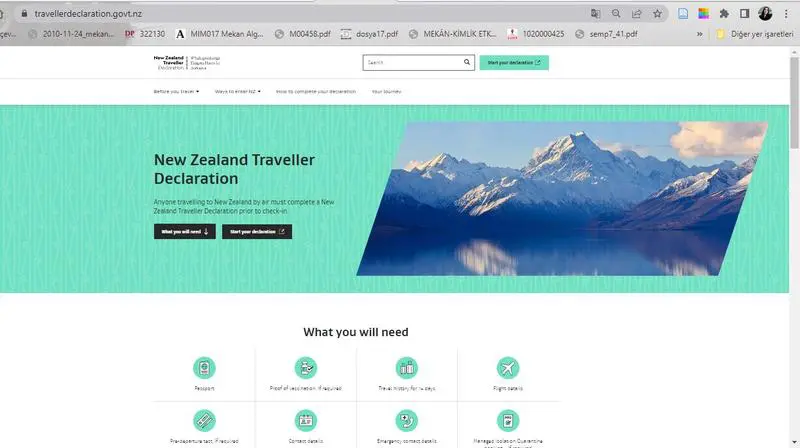800x448 pixels.
Task: Expand the Before you travel dropdown
Action: 177,91
